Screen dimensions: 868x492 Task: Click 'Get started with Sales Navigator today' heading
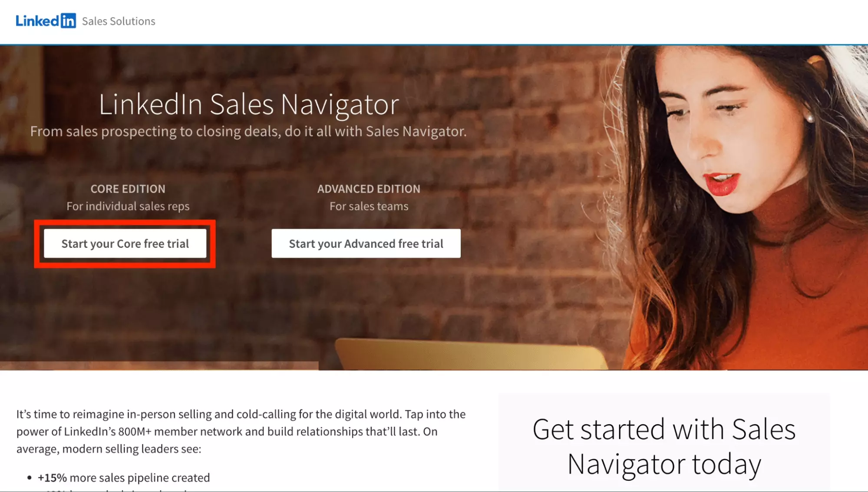(x=664, y=447)
